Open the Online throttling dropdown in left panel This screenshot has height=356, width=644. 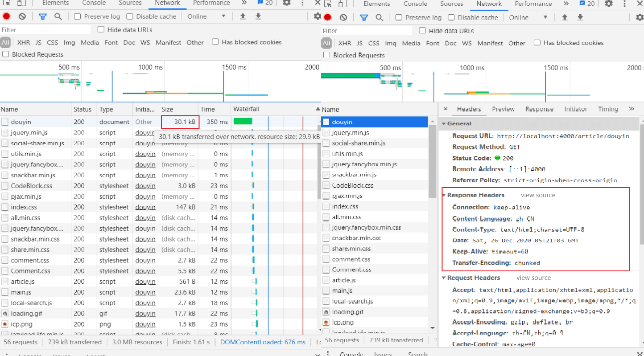(x=206, y=16)
